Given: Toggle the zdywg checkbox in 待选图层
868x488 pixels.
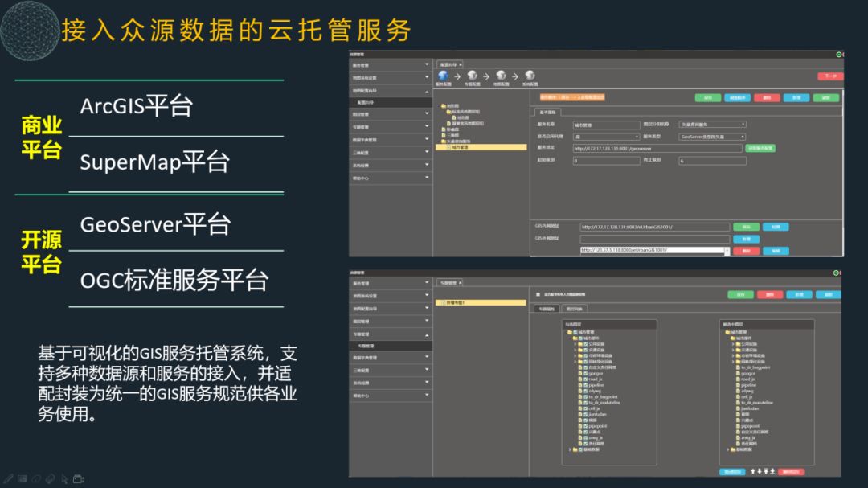Looking at the screenshot, I should (x=586, y=391).
